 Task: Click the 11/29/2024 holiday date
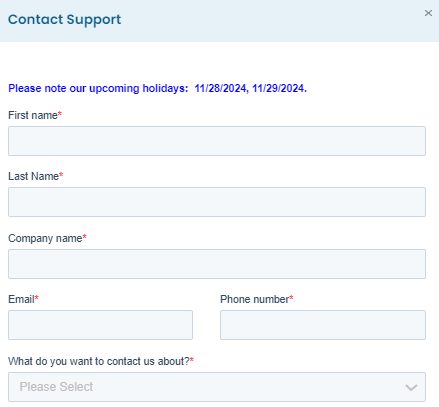tap(278, 88)
